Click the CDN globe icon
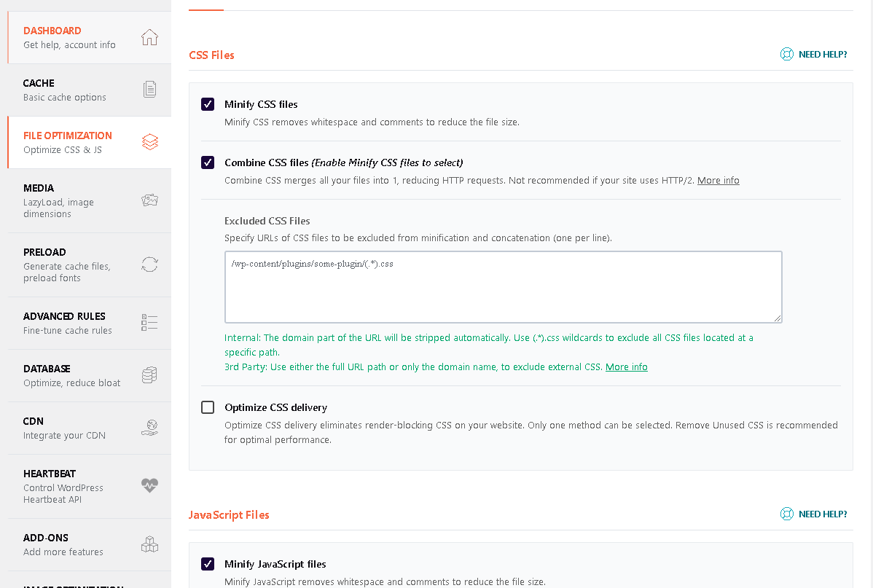 point(149,428)
